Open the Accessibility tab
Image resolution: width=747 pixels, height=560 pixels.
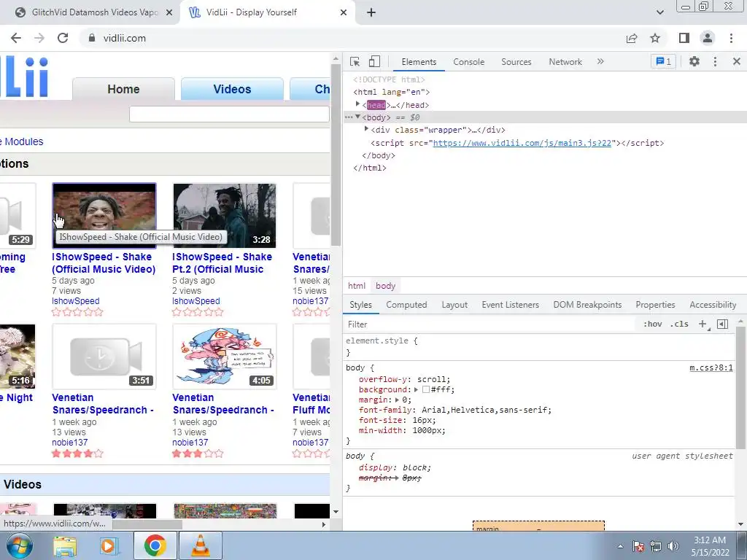pos(713,305)
